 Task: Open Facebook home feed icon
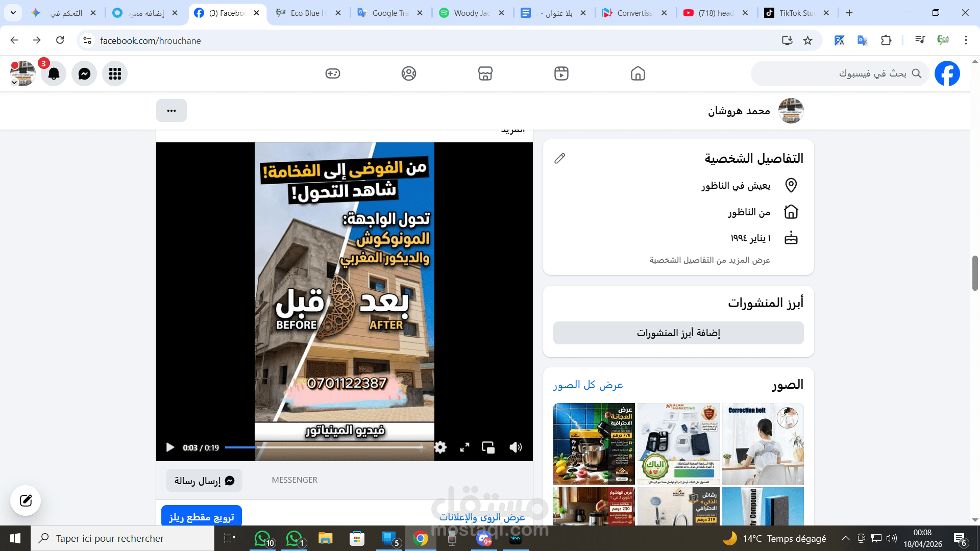(x=638, y=73)
